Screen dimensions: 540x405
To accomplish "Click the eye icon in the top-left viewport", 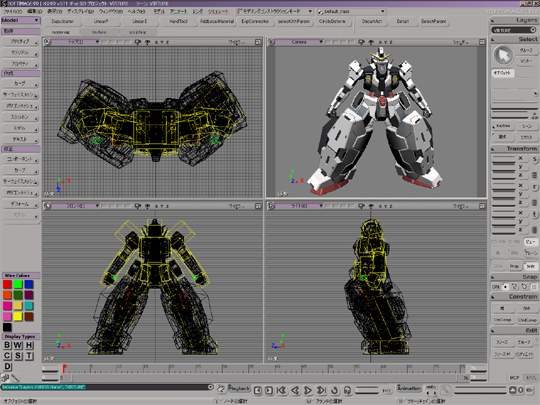I will (147, 42).
